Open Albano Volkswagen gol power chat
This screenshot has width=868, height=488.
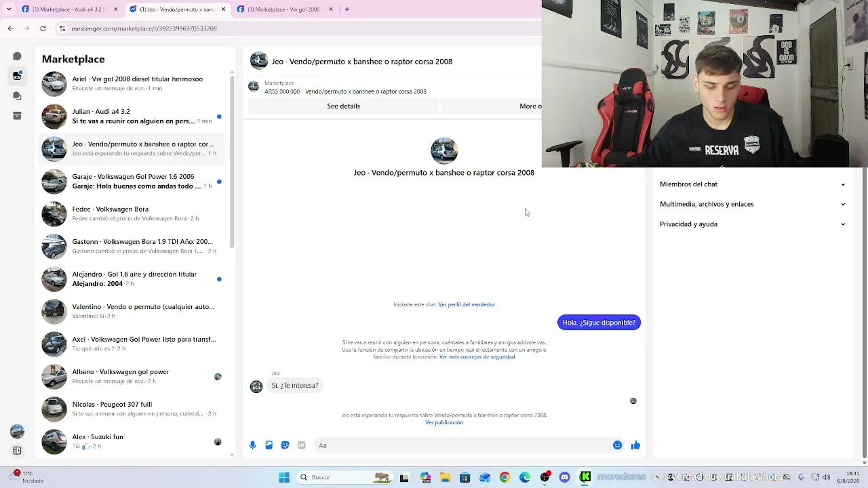133,377
